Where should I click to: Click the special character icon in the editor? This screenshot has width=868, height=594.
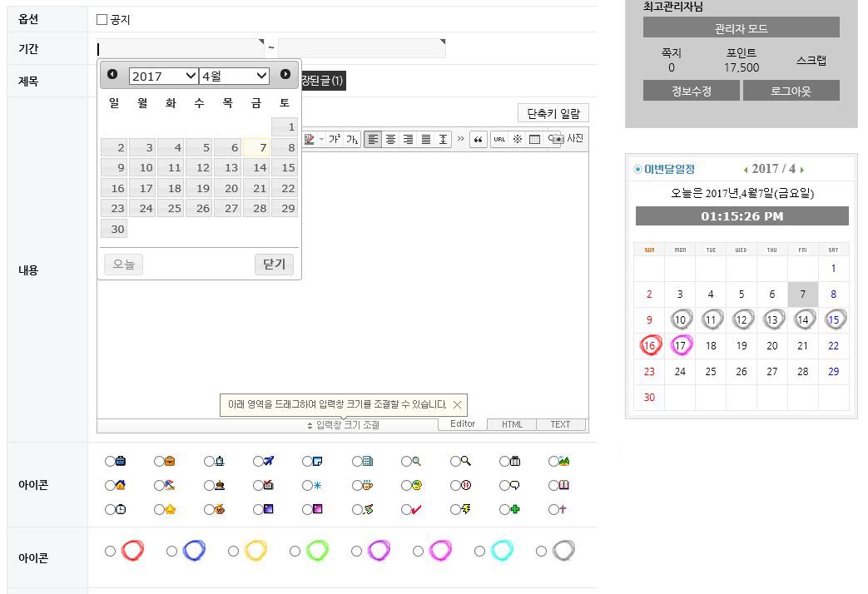click(517, 140)
